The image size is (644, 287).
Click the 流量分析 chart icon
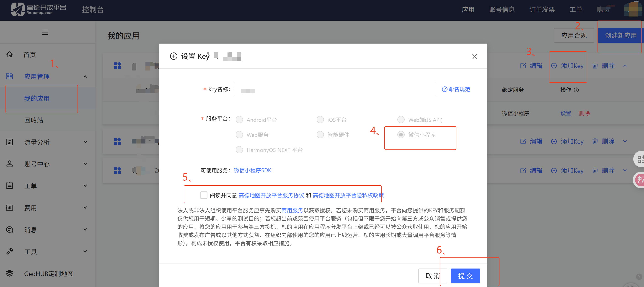[10, 142]
